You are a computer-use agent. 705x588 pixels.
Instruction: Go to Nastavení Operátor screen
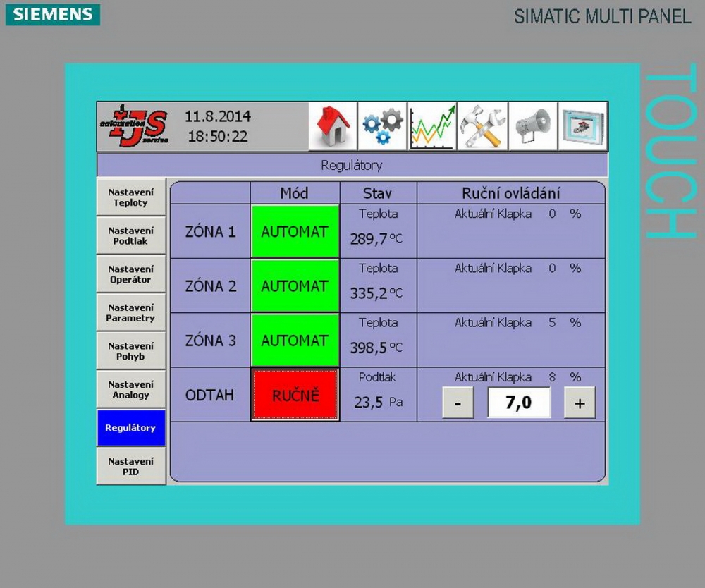click(130, 274)
